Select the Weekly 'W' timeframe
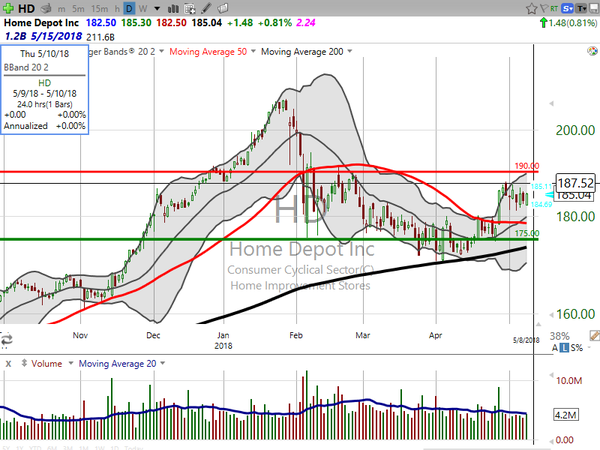Image resolution: width=600 pixels, height=450 pixels. (143, 8)
